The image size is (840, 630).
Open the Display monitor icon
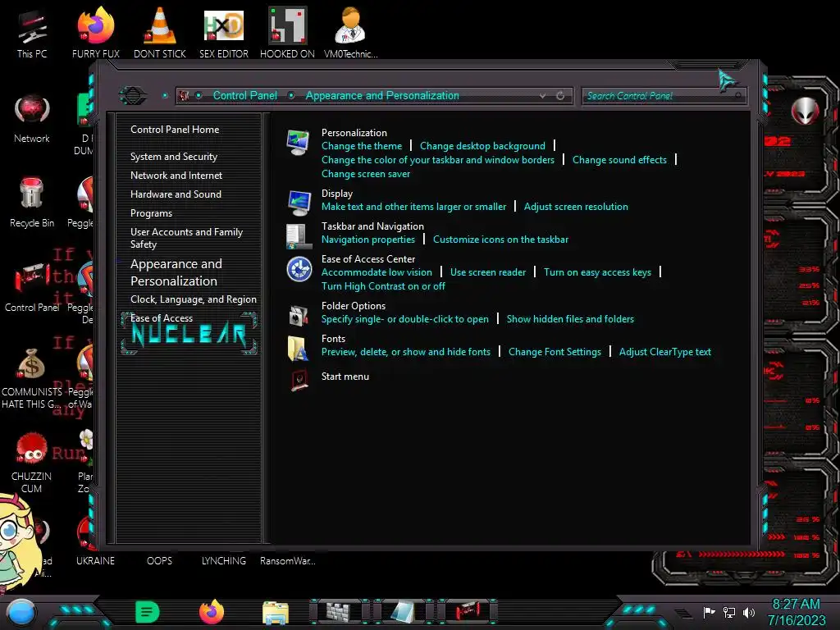299,203
